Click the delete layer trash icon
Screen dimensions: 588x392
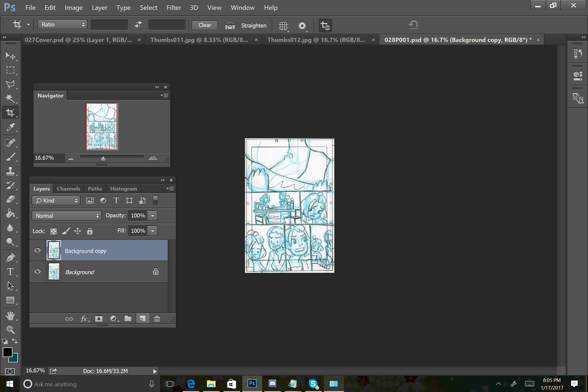tap(157, 319)
